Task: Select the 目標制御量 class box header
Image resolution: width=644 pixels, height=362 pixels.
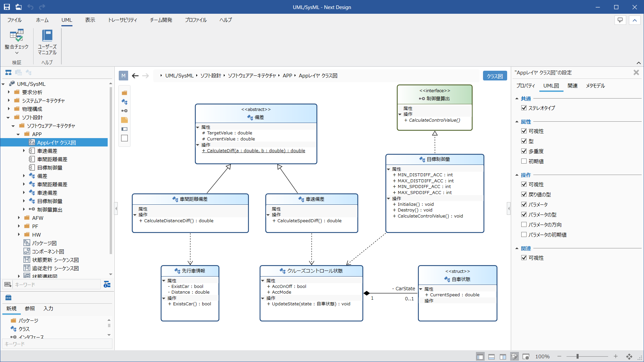Action: click(435, 160)
